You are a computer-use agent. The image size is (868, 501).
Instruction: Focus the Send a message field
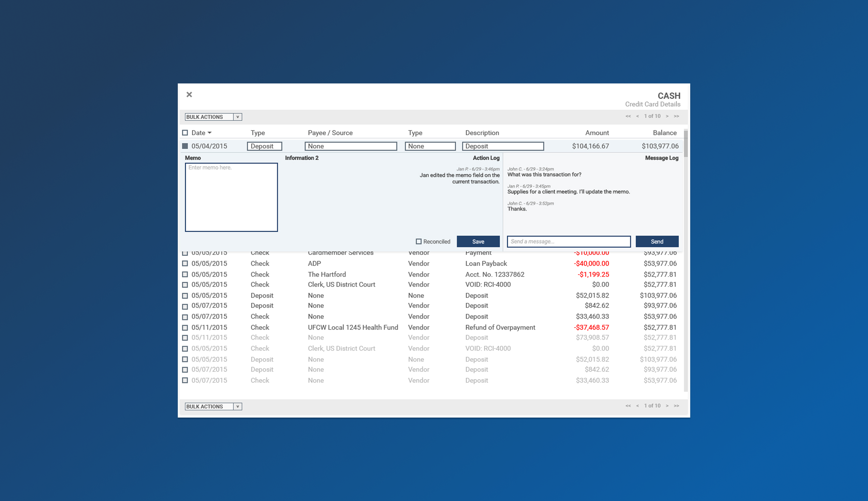pos(568,242)
